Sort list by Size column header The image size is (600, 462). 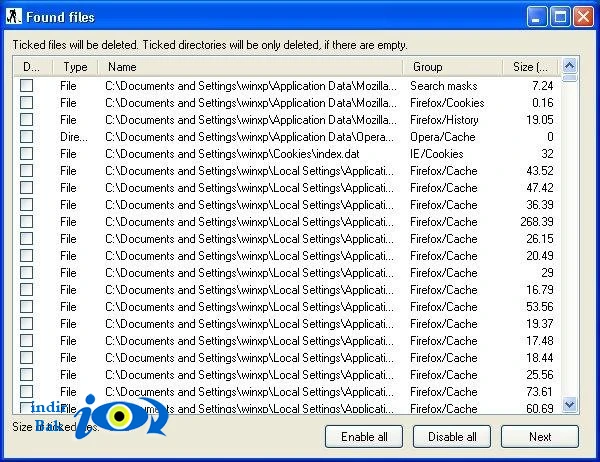[530, 67]
